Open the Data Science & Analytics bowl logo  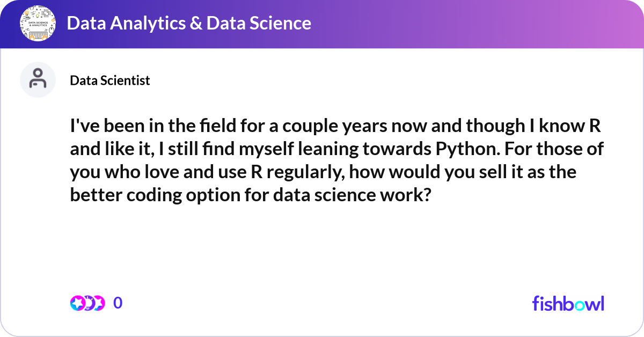(38, 24)
